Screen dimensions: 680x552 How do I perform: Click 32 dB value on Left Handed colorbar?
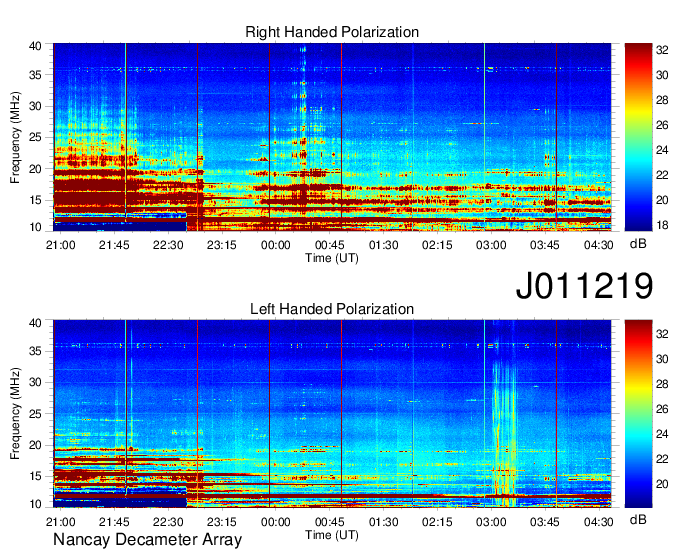coord(662,334)
